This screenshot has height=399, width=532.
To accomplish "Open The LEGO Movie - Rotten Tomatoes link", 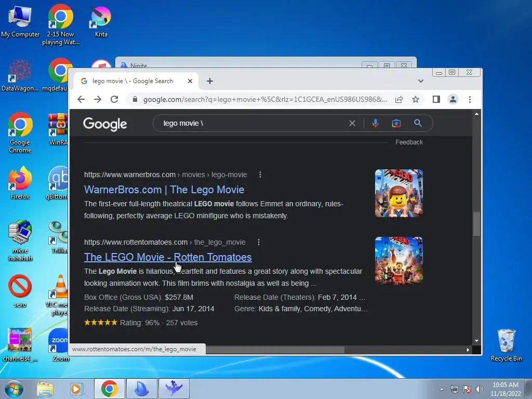I will pyautogui.click(x=168, y=257).
